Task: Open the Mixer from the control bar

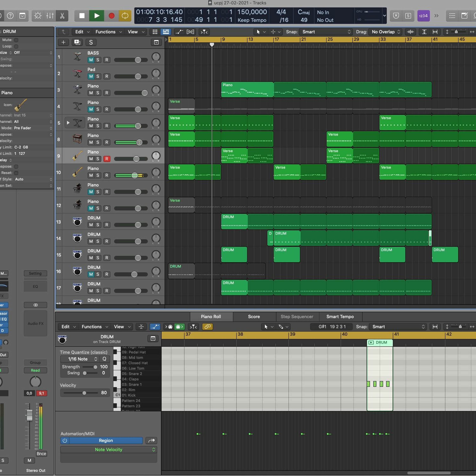Action: (x=50, y=16)
